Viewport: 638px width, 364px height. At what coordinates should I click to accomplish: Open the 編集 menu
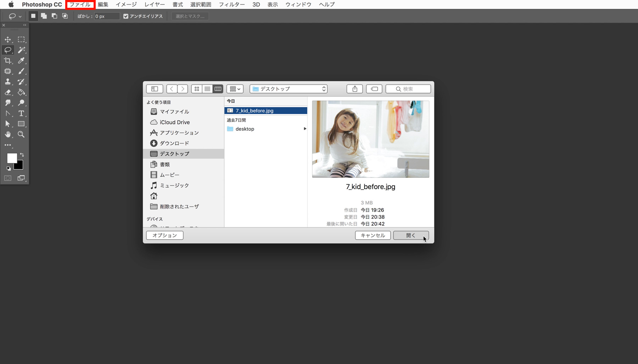coord(103,4)
